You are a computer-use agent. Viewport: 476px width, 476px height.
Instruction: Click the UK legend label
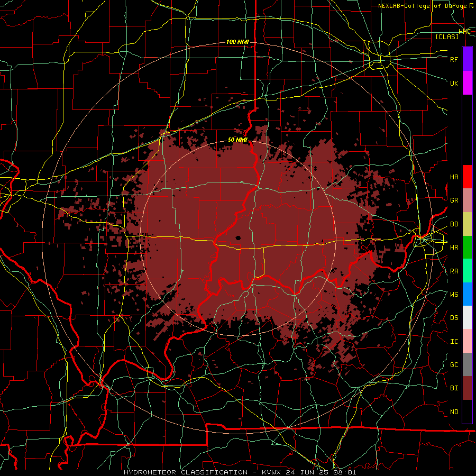(454, 83)
